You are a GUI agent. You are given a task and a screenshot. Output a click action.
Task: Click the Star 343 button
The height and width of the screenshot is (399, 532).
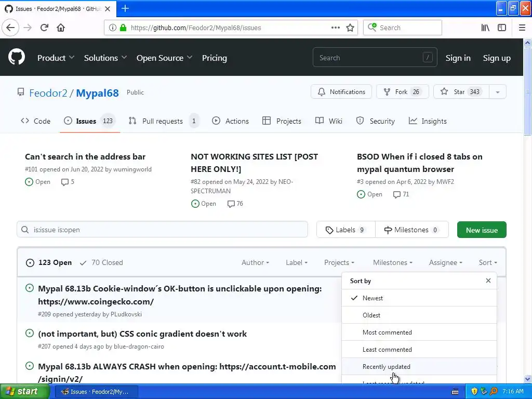pyautogui.click(x=461, y=92)
